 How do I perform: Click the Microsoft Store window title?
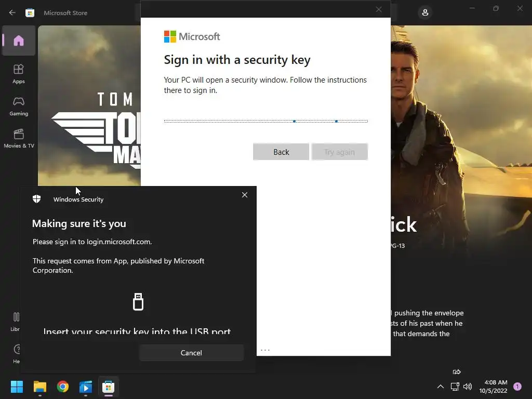65,13
